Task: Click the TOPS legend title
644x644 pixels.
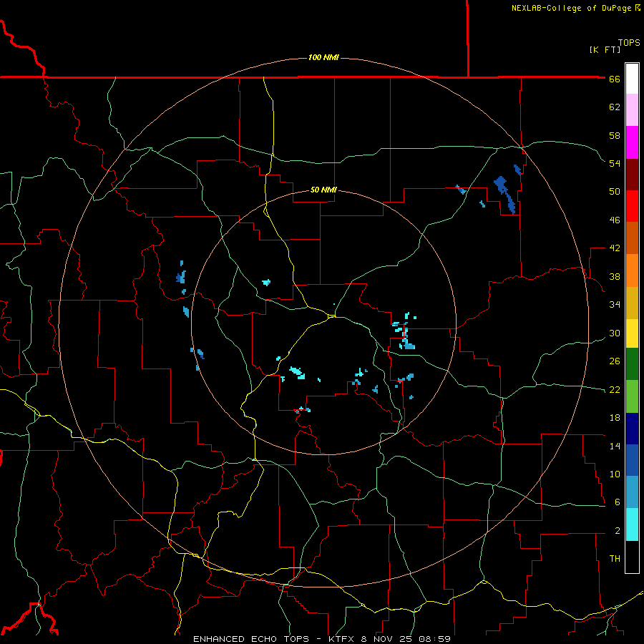Action: click(x=629, y=42)
